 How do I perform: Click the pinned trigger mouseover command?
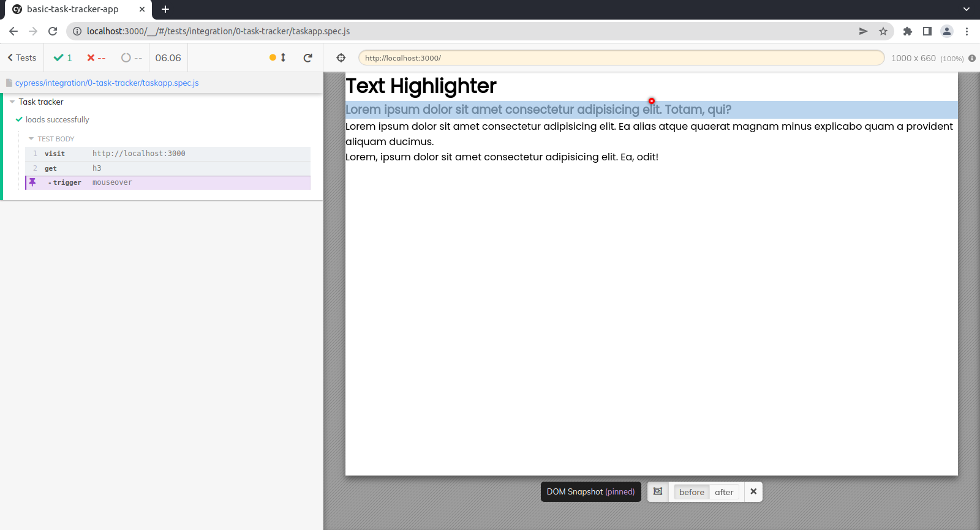[x=168, y=182]
